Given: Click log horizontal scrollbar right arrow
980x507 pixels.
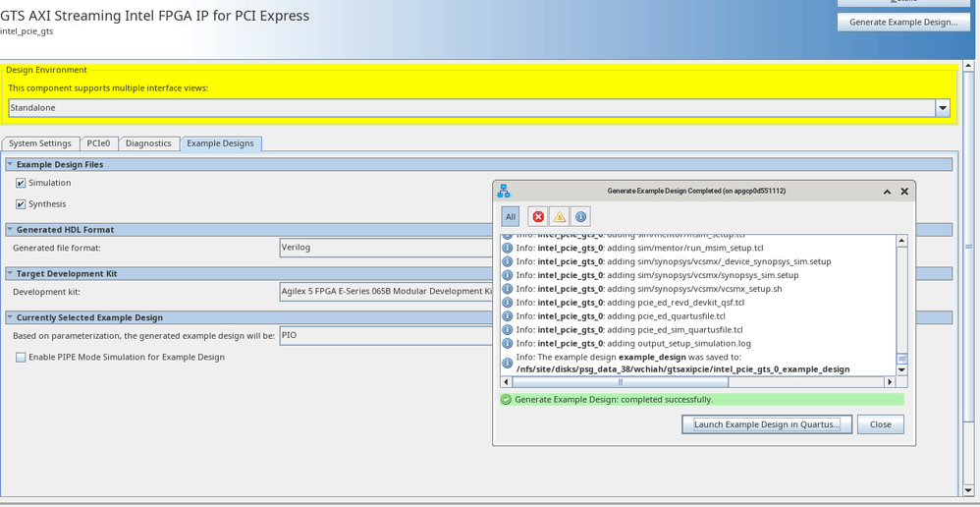Looking at the screenshot, I should click(890, 382).
